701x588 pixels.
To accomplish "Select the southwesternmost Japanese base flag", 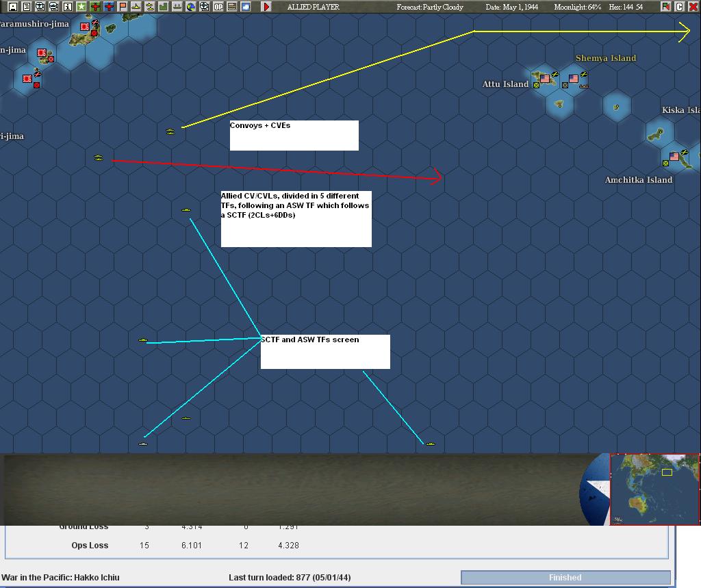I will click(27, 79).
